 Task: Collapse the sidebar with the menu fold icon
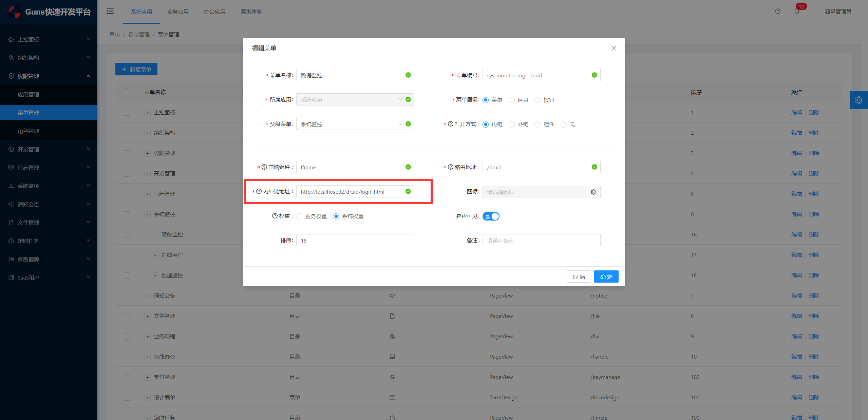coord(110,11)
